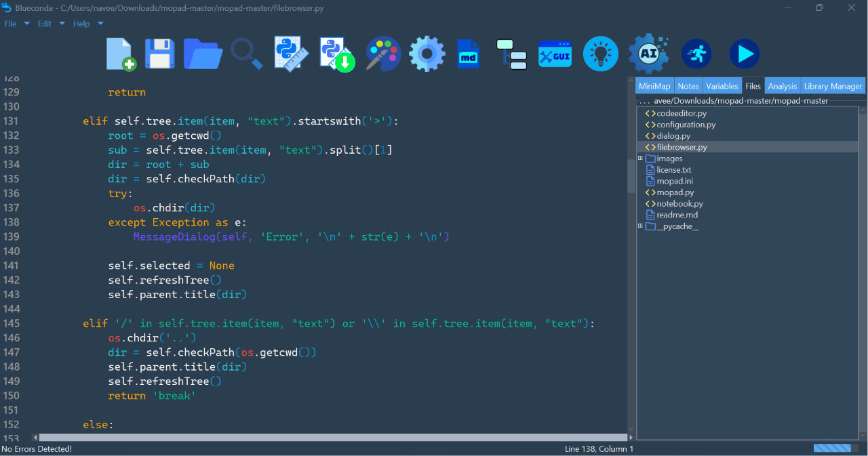
Task: Create a new file with the toolbar icon
Action: (x=121, y=54)
